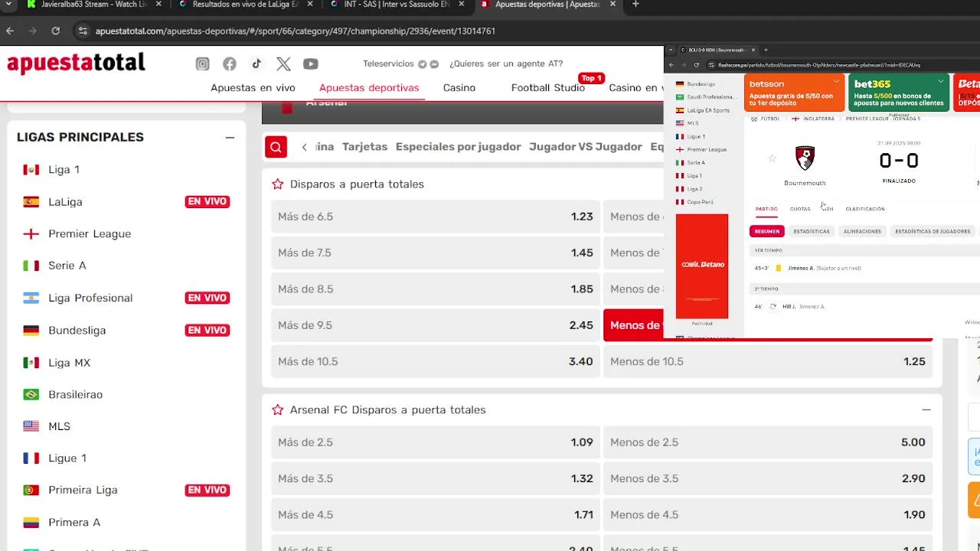Open Football Studio menu item
The width and height of the screenshot is (980, 551).
(547, 87)
